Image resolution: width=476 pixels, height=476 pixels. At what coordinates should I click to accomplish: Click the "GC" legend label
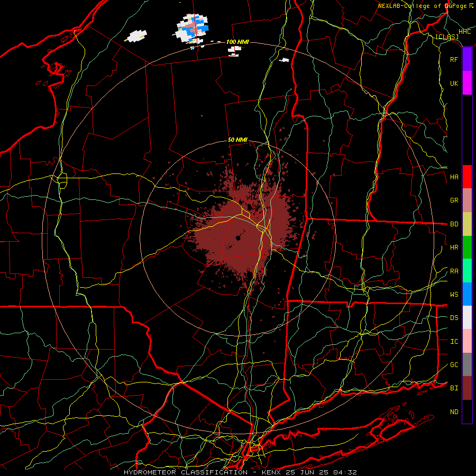point(454,364)
